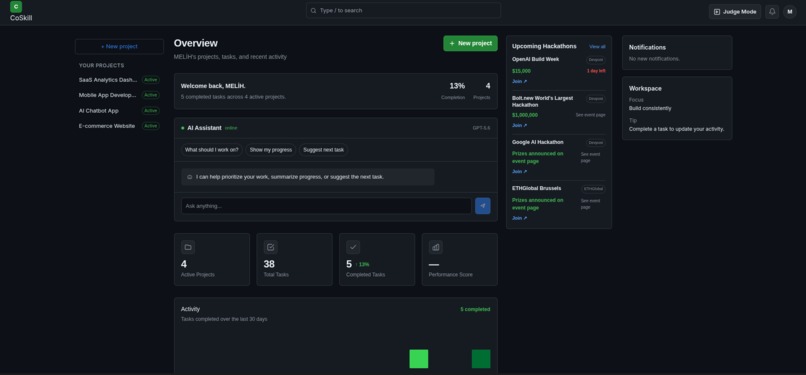Viewport: 806px width, 375px height.
Task: Click 'See event page' for Bolt.new
Action: tap(591, 115)
